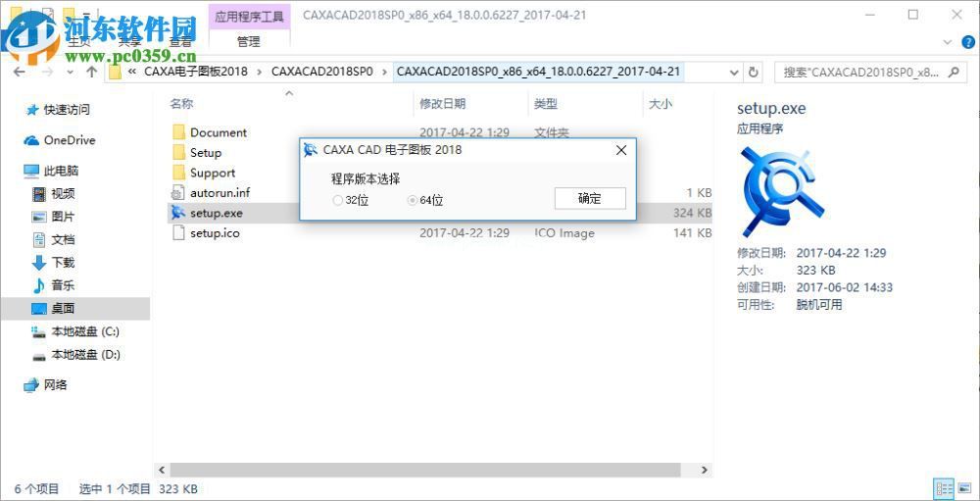The height and width of the screenshot is (501, 980).
Task: Click the 2017-04-22 1:29 date of setup.ico
Action: 465,233
